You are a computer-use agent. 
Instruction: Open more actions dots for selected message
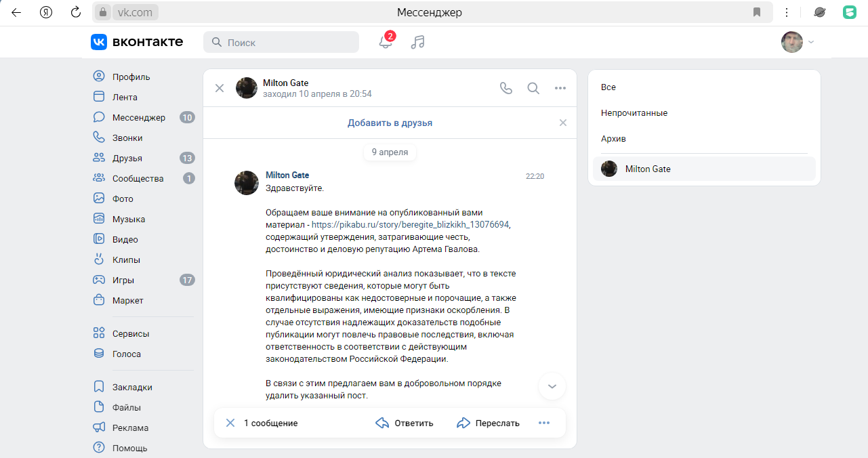click(x=544, y=423)
